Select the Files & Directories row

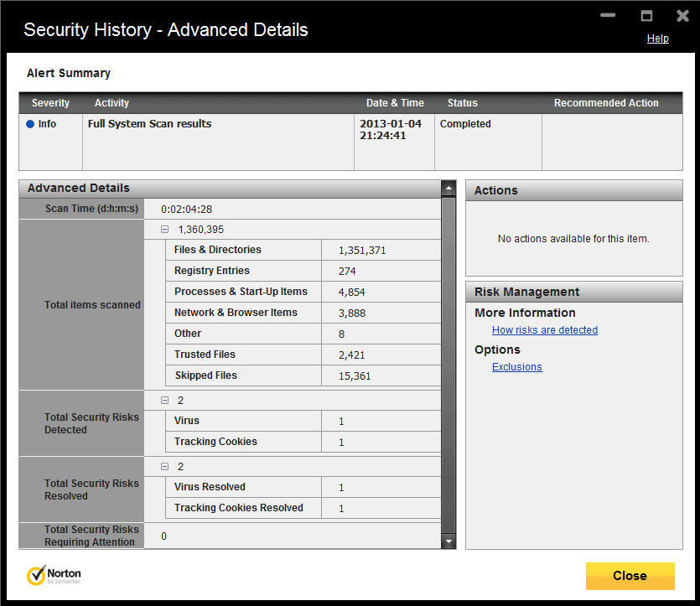[303, 250]
